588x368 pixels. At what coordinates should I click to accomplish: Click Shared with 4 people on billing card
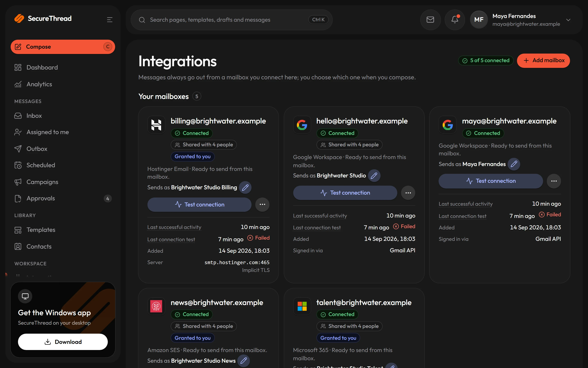[x=204, y=145]
